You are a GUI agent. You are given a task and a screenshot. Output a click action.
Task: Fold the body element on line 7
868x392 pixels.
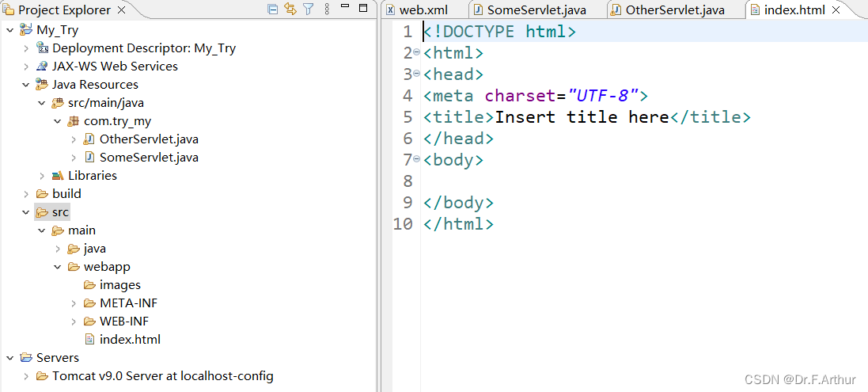point(417,158)
